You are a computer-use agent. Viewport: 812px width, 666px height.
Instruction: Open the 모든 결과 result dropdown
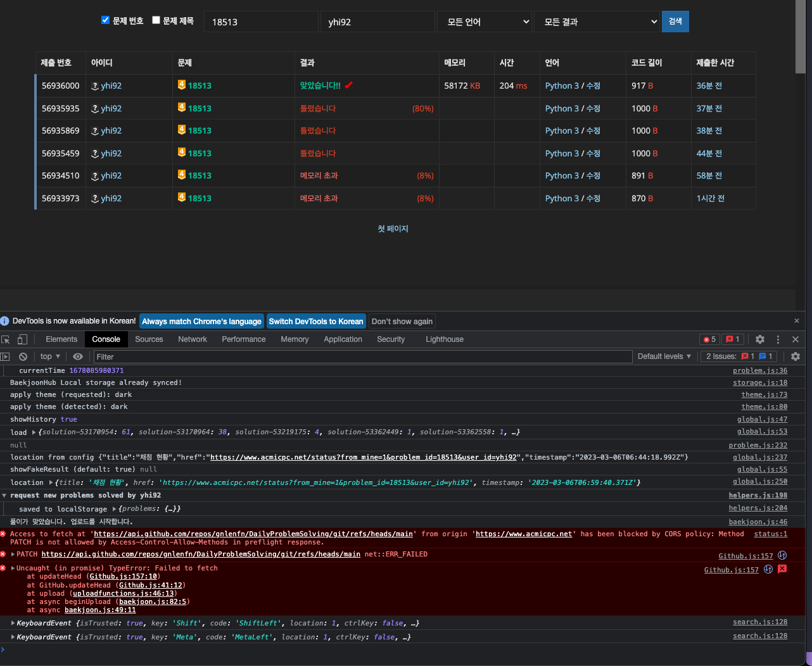597,22
